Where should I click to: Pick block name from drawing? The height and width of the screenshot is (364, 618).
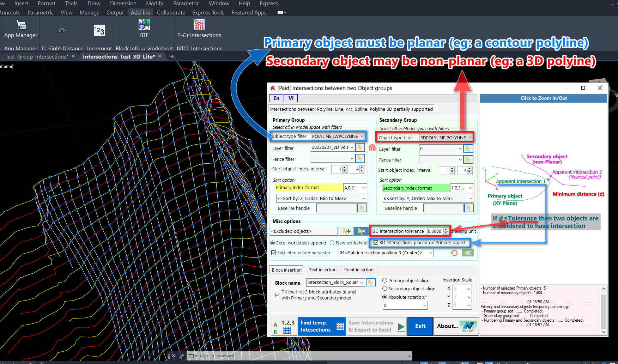(x=370, y=282)
